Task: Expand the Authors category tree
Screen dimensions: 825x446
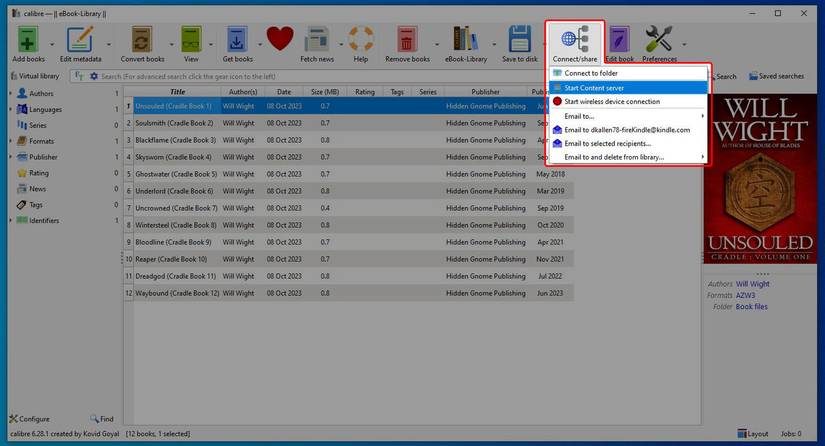Action: [x=11, y=94]
